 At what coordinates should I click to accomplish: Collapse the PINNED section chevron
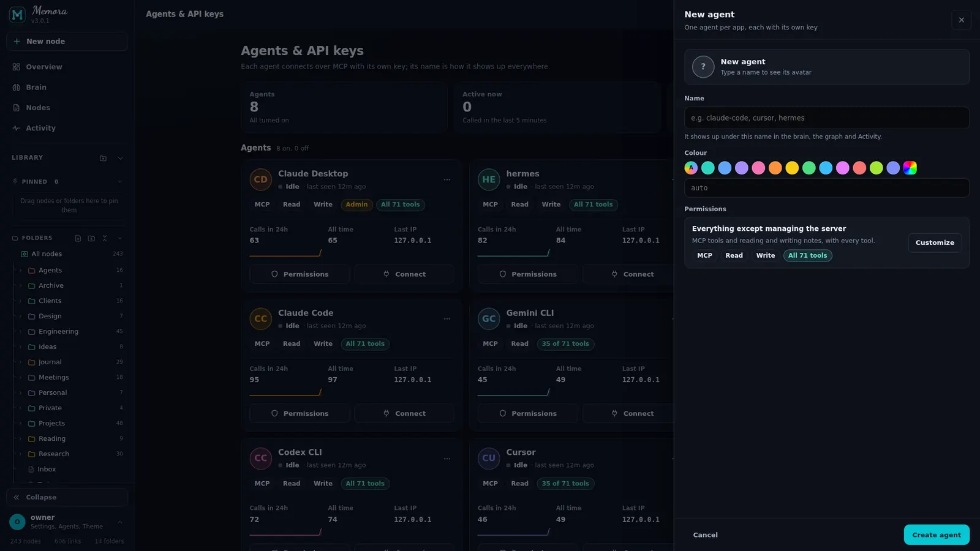coord(120,182)
